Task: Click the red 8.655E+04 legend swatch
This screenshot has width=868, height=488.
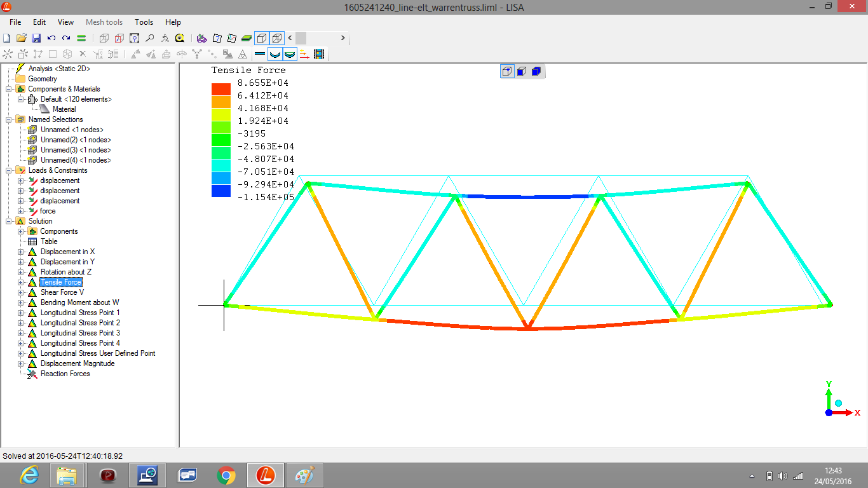Action: click(x=221, y=89)
